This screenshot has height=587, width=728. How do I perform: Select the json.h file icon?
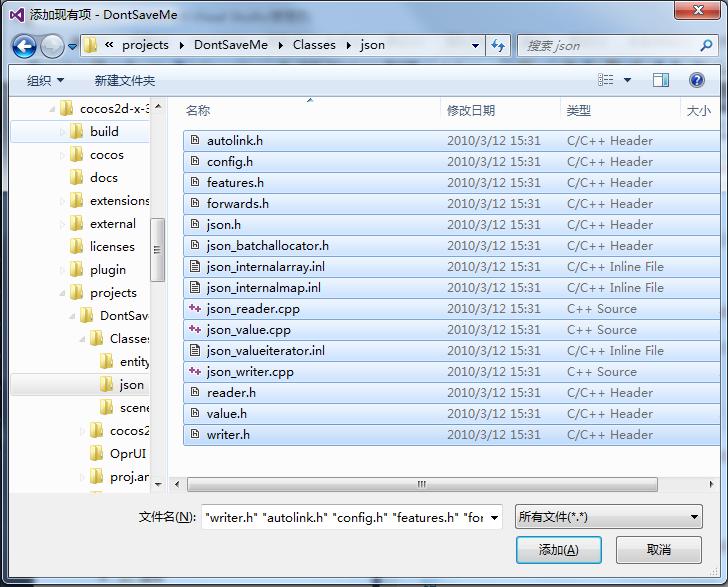click(x=195, y=224)
